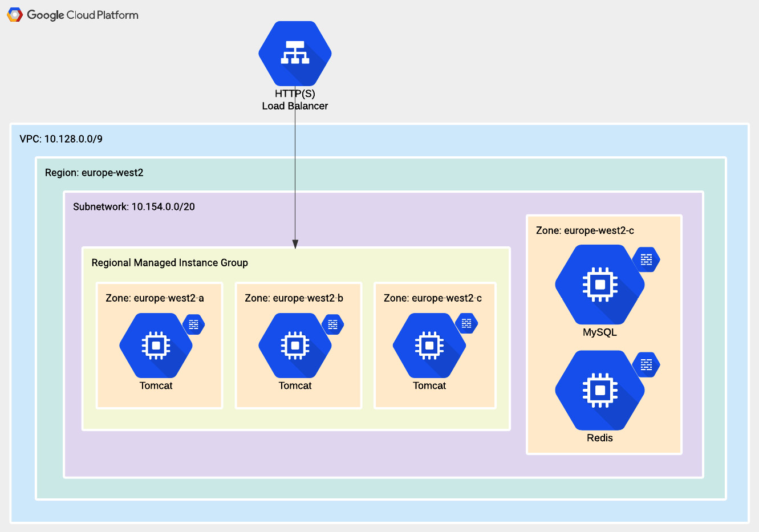The image size is (759, 532).
Task: Click disk badge on Instance Group europe-west2-c Tomcat
Action: (x=466, y=323)
